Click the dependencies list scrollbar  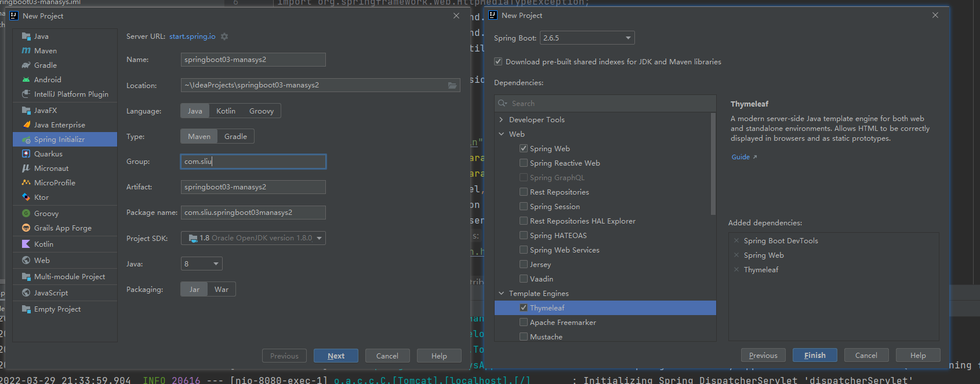713,163
